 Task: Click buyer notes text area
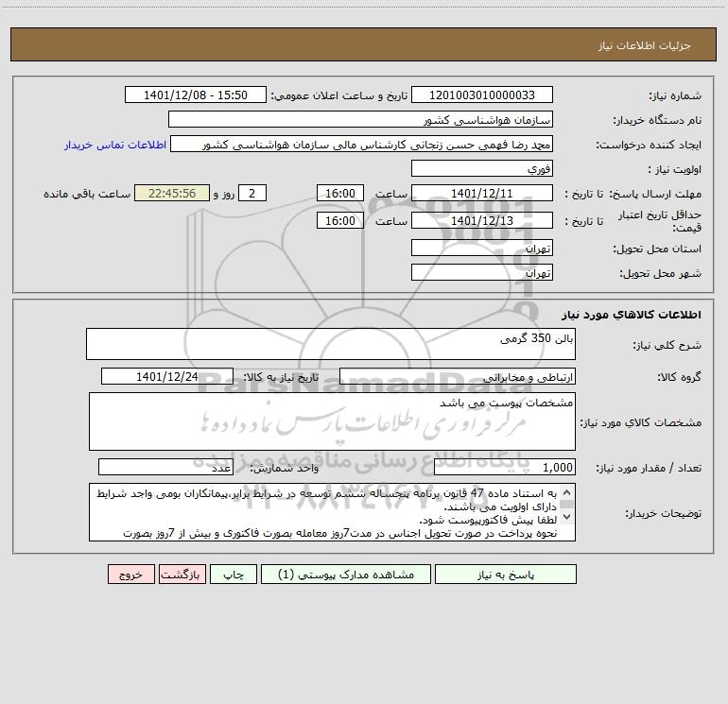click(x=332, y=512)
